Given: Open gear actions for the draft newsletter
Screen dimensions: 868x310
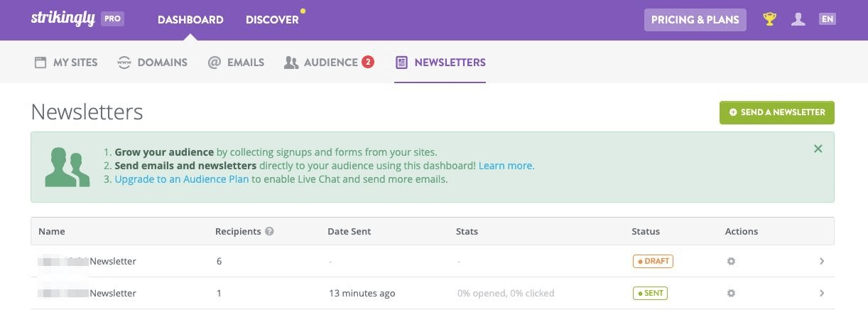Looking at the screenshot, I should tap(731, 262).
